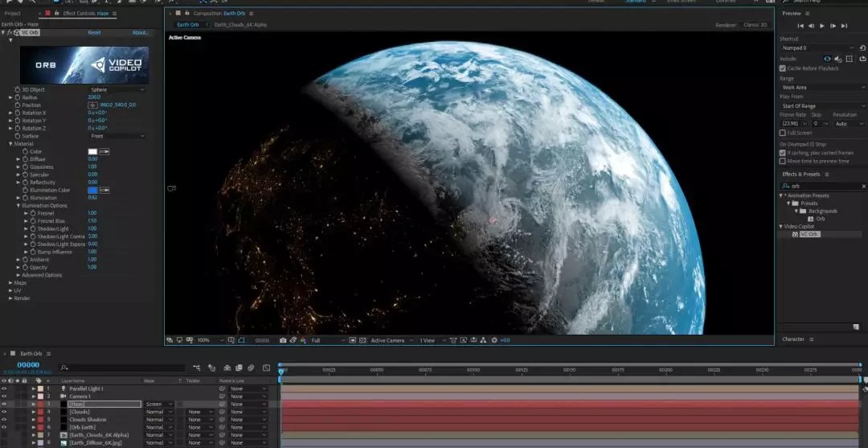This screenshot has width=868, height=448.
Task: Click the white material Color swatch
Action: [93, 152]
